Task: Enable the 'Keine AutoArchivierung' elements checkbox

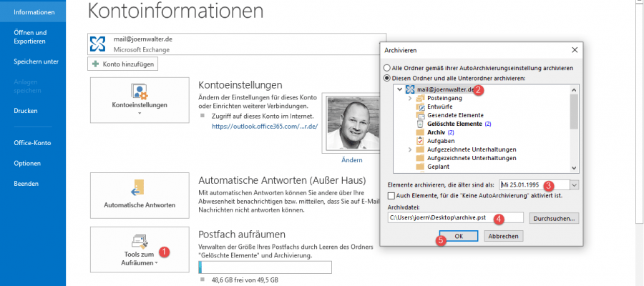Action: tap(391, 195)
